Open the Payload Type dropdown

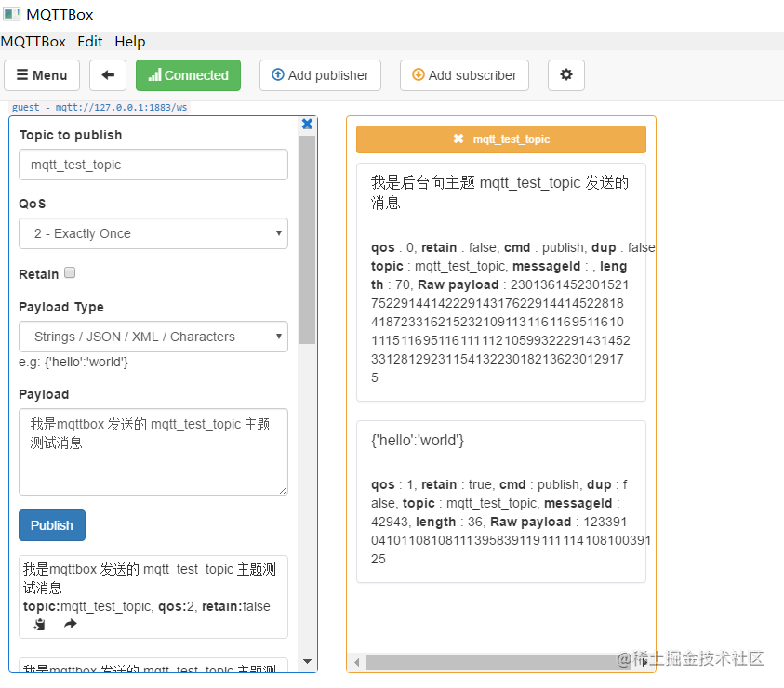click(x=153, y=337)
